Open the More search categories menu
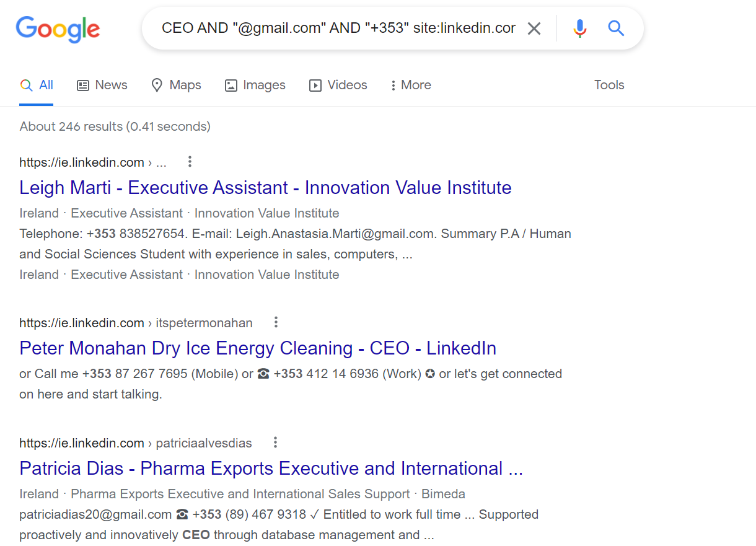The image size is (756, 546). click(x=411, y=86)
